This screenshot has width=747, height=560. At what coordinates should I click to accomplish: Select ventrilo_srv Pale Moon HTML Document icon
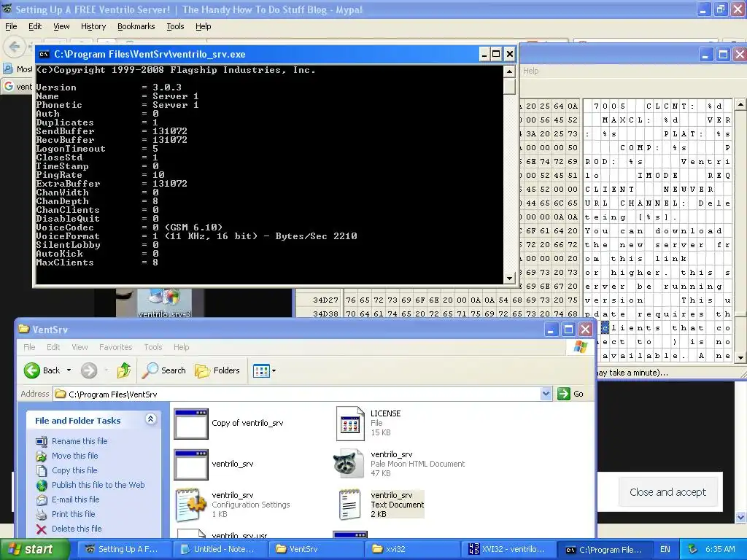349,463
